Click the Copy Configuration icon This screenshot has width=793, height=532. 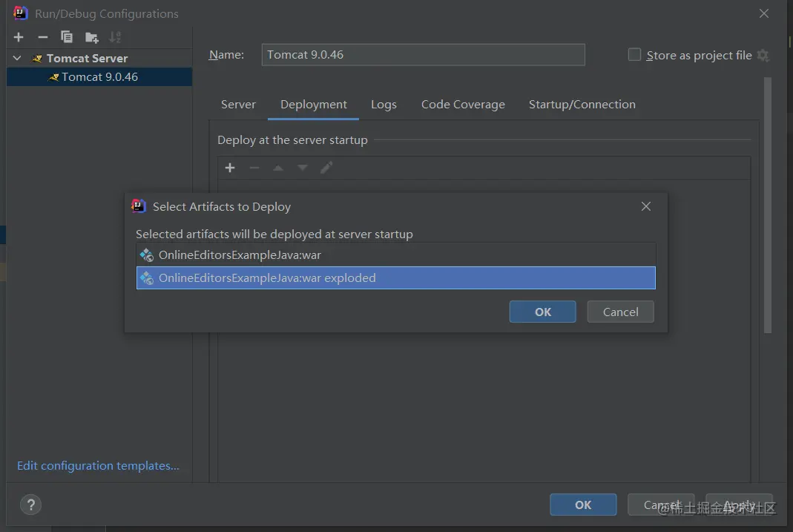point(67,37)
